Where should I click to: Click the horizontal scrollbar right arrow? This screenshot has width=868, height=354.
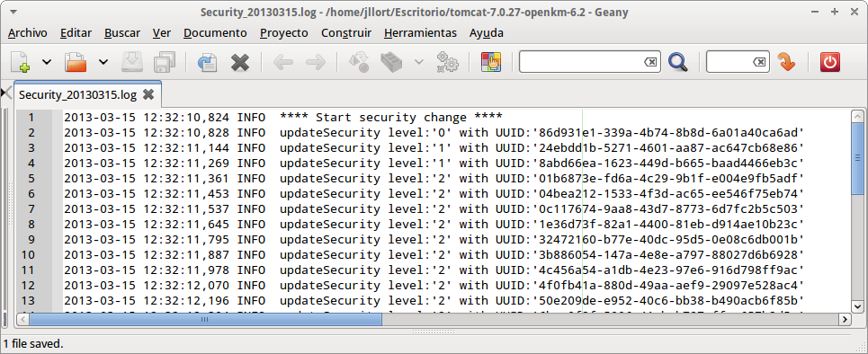pyautogui.click(x=845, y=319)
